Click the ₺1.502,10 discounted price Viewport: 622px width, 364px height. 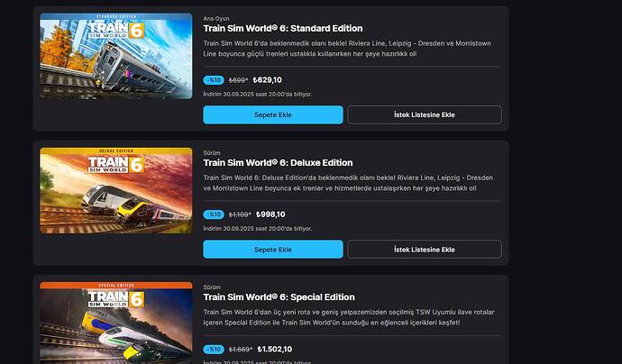point(275,350)
